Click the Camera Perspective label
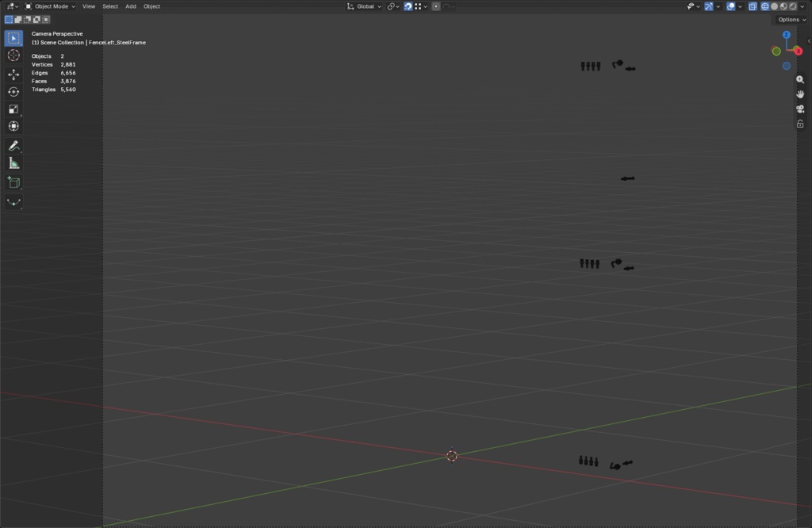 [57, 33]
